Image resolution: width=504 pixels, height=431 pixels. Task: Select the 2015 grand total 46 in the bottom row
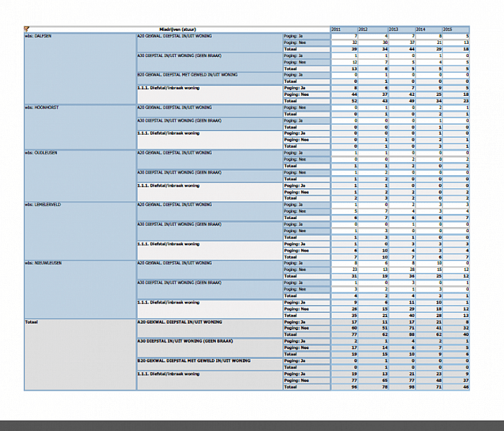coord(466,387)
